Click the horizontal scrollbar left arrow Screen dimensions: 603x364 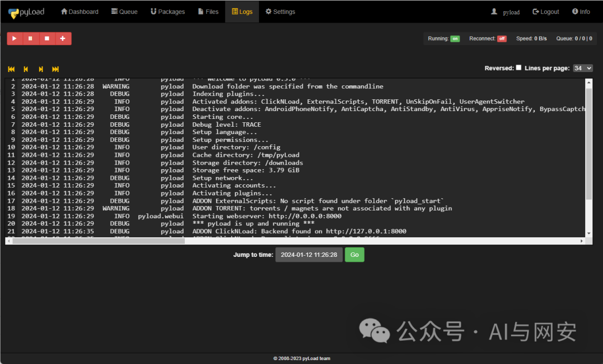[9, 241]
